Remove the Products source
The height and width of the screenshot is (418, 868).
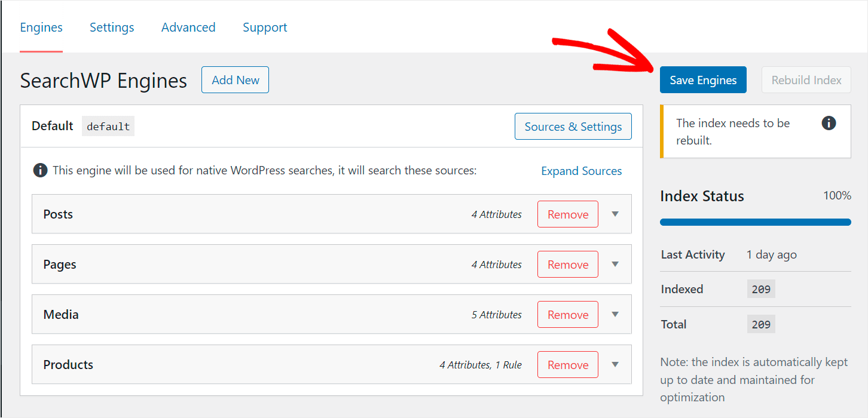[568, 365]
